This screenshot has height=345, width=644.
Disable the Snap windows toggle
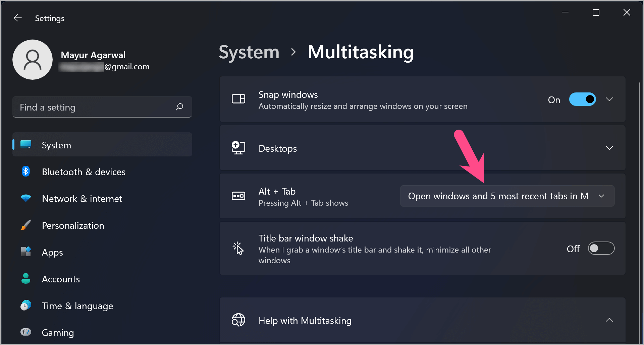click(582, 99)
